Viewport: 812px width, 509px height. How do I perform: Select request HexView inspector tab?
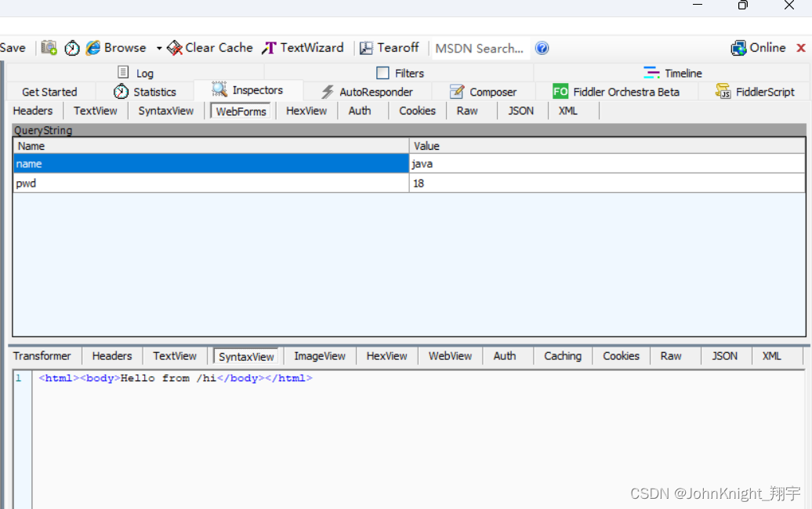pyautogui.click(x=306, y=111)
